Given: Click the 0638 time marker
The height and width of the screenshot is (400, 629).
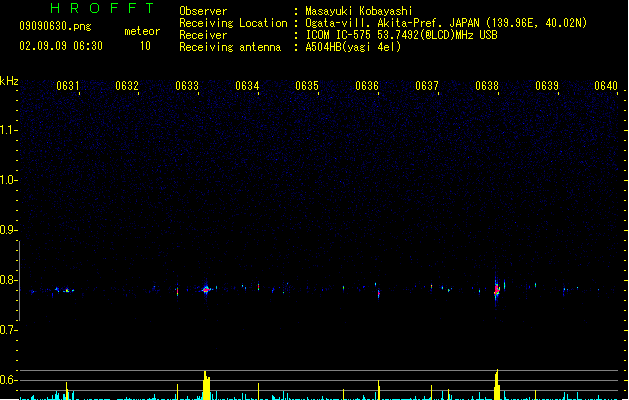Looking at the screenshot, I should click(x=487, y=86).
